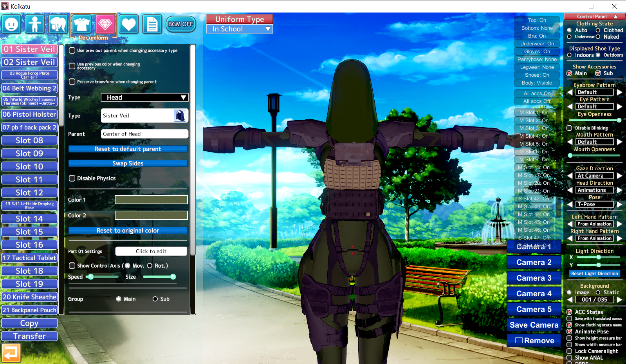Open the heart Personality icon
Viewport: 626px width, 364px height.
(x=129, y=25)
